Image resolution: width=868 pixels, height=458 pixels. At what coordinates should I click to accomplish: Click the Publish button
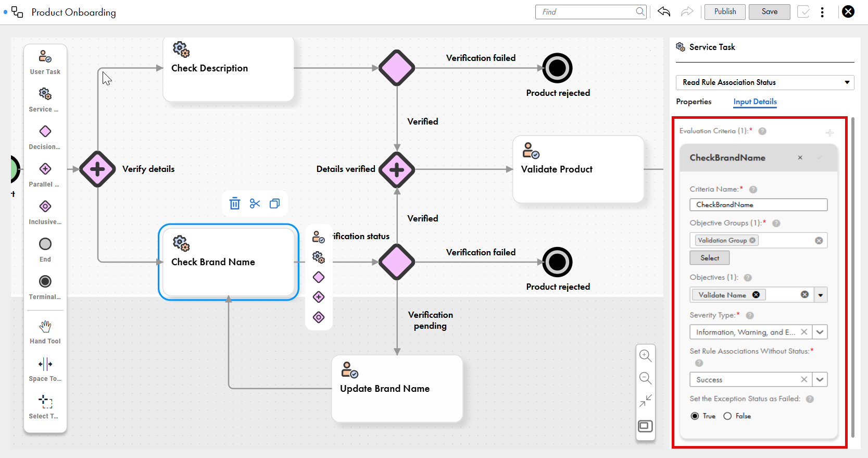coord(725,11)
